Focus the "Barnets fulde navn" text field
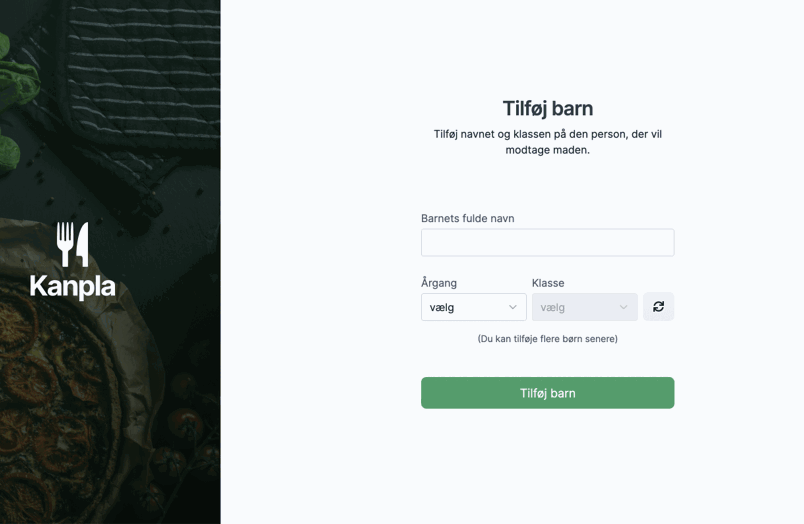Viewport: 804px width, 524px height. [547, 242]
